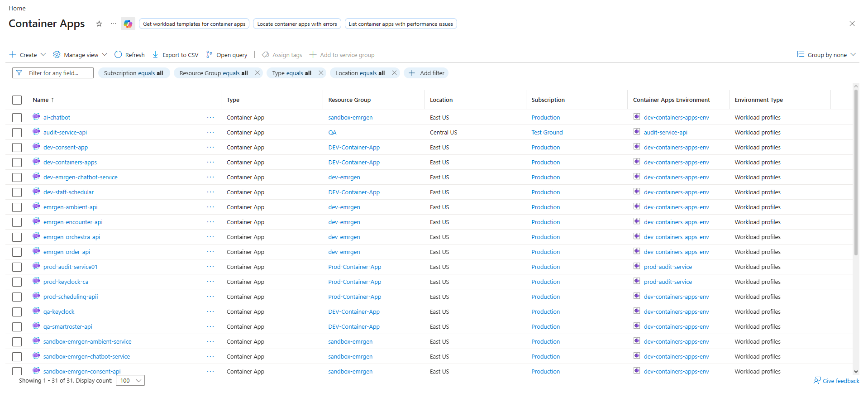Image resolution: width=868 pixels, height=393 pixels.
Task: Open the Test Ground subscription link
Action: pos(547,132)
